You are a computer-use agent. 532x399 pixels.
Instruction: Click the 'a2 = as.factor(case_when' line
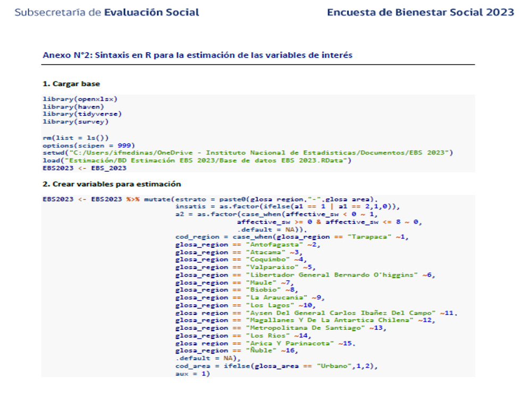pos(277,214)
